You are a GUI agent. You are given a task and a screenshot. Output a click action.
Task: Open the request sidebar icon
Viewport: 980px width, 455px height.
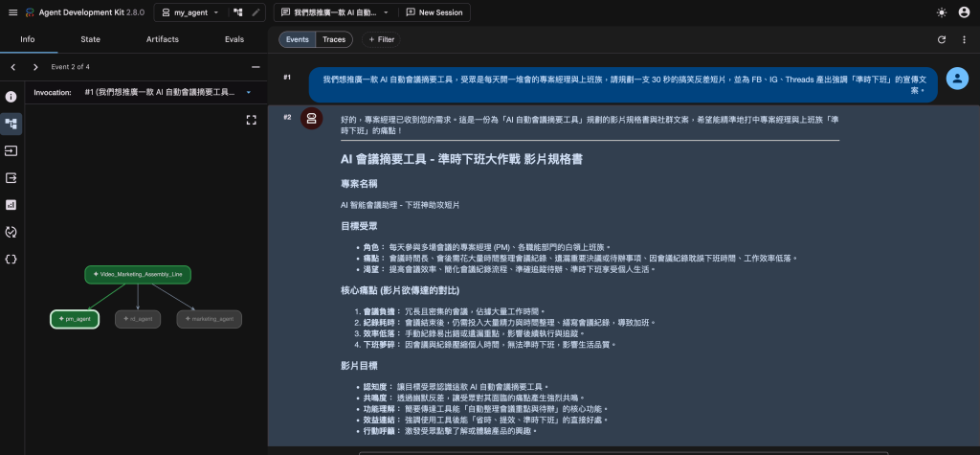click(11, 150)
